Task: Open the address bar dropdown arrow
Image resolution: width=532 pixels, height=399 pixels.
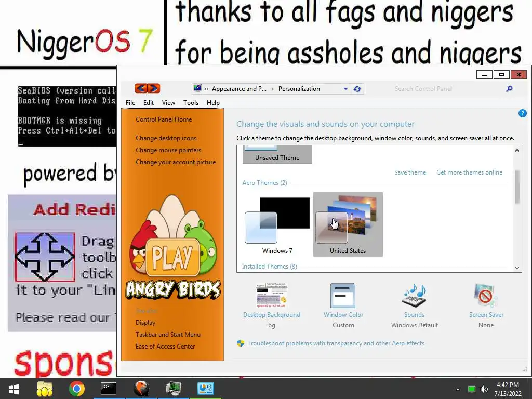Action: point(345,89)
